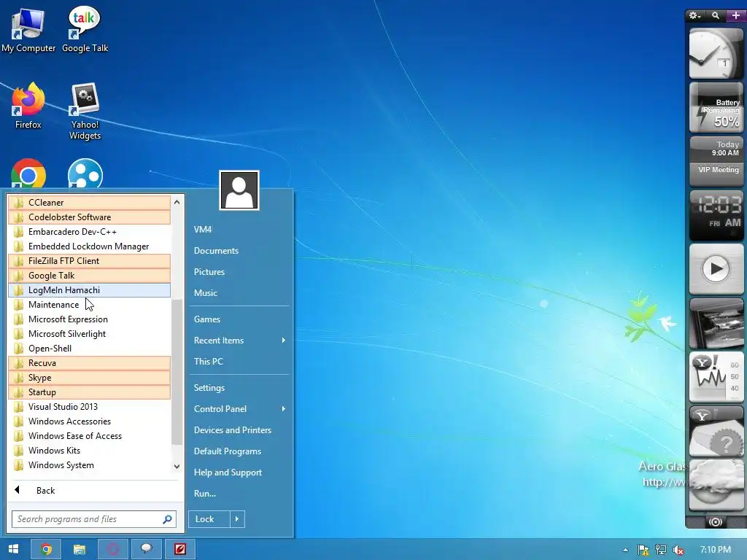Click the widget dock search magnifier icon
Viewport: 747px width, 560px height.
pyautogui.click(x=716, y=16)
